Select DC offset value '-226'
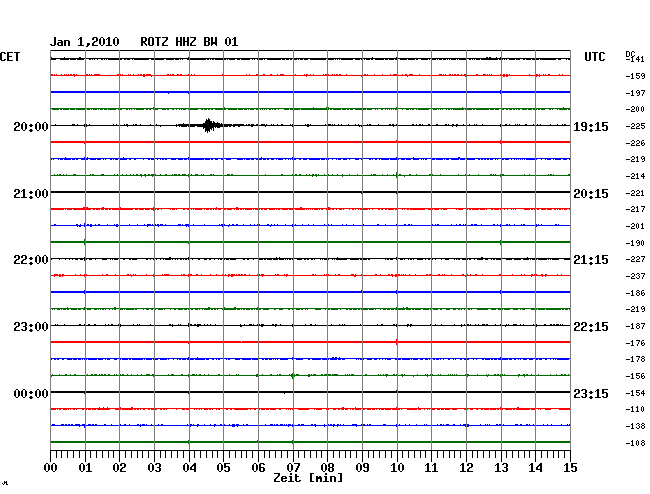Image resolution: width=650 pixels, height=494 pixels. [635, 143]
